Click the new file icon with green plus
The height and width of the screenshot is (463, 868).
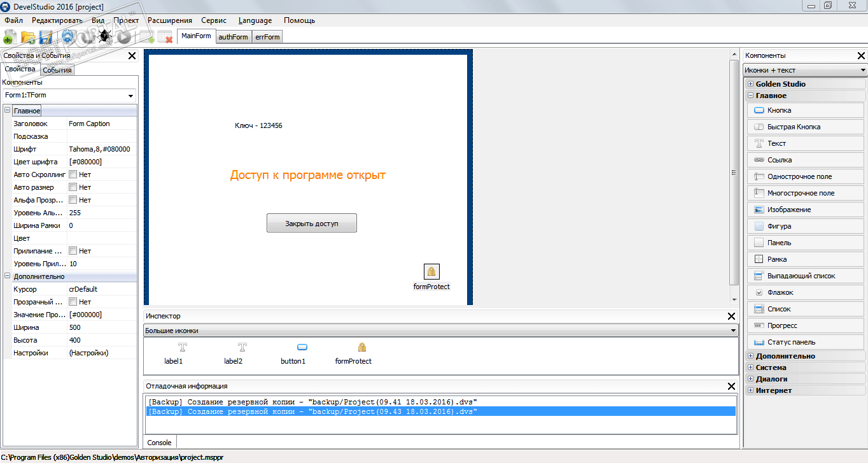10,37
